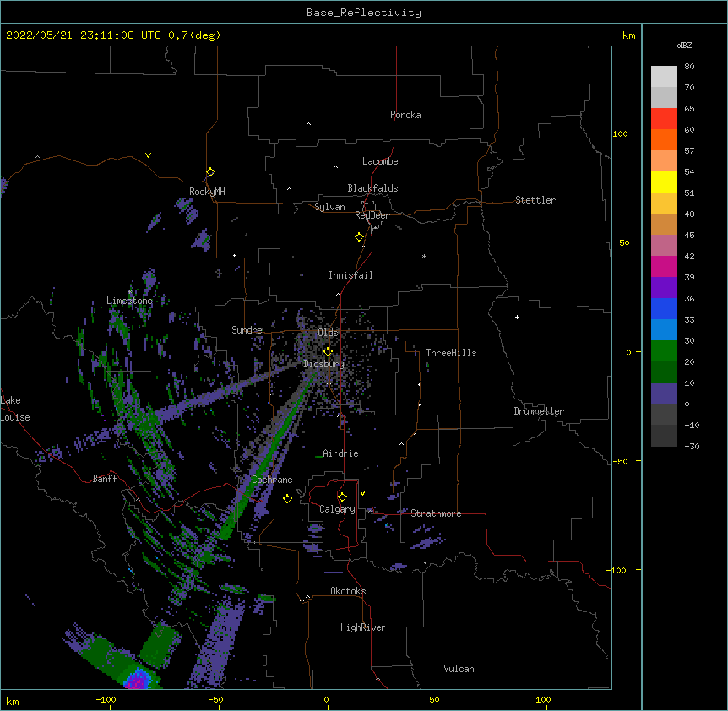Screen dimensions: 728x711
Task: Click the yellow diamond marker below RedDeer
Action: pos(359,237)
